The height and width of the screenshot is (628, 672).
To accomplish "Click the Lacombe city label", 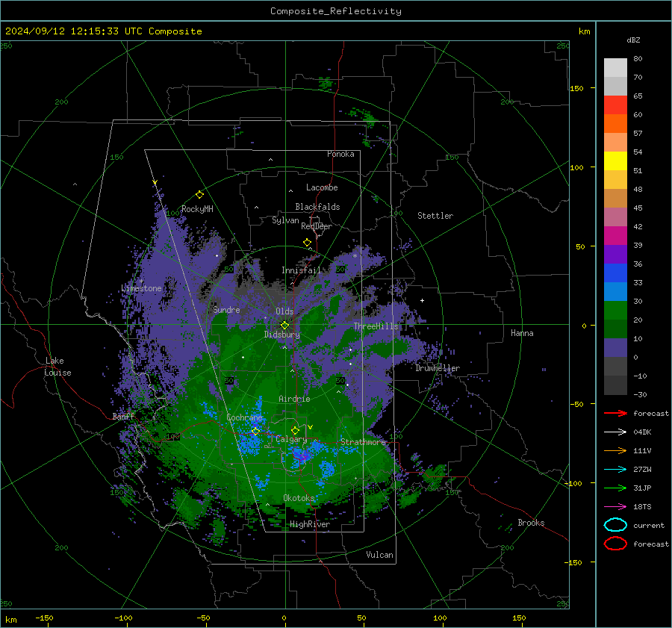I will click(322, 187).
